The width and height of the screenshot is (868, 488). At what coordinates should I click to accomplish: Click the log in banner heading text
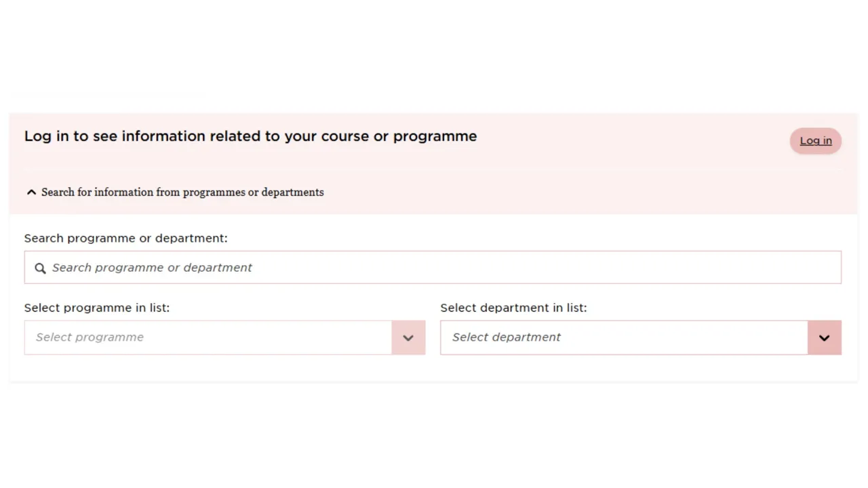[250, 136]
